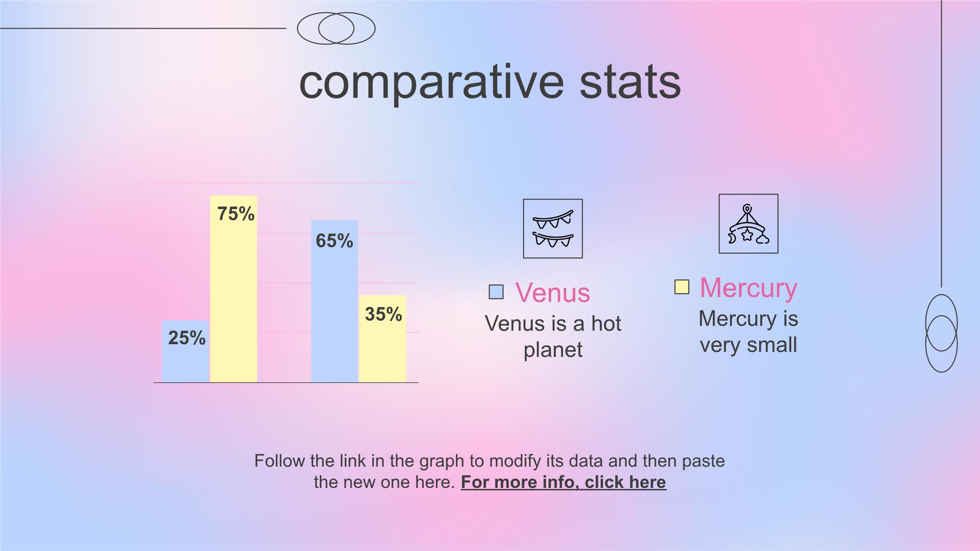Click the party bunting flags icon
Viewport: 980px width, 551px height.
(x=553, y=229)
